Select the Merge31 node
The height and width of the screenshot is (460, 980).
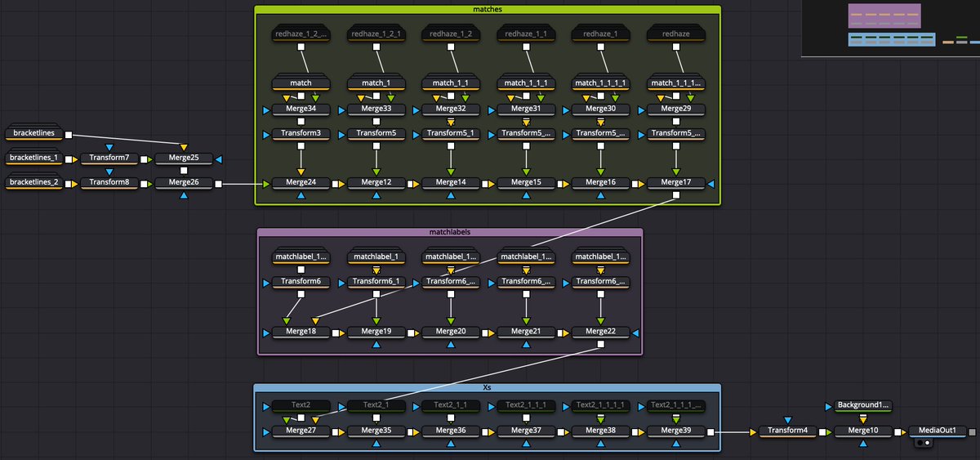pos(525,109)
